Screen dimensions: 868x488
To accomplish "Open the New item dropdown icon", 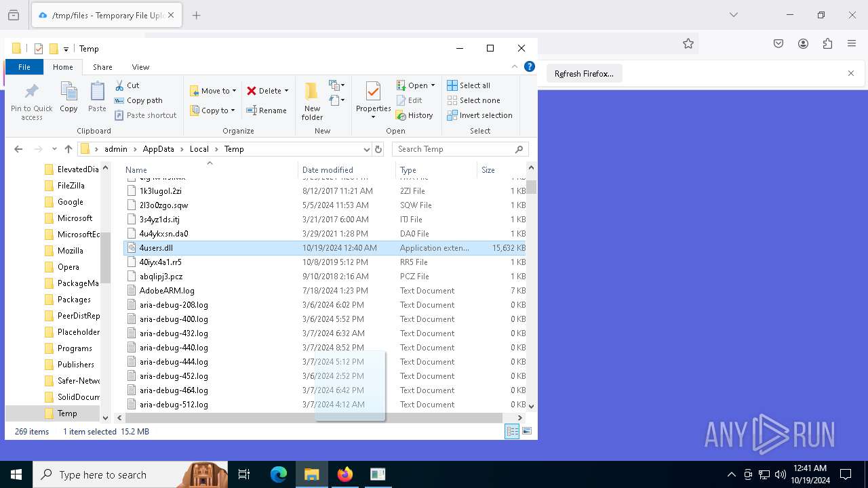I will tap(336, 85).
